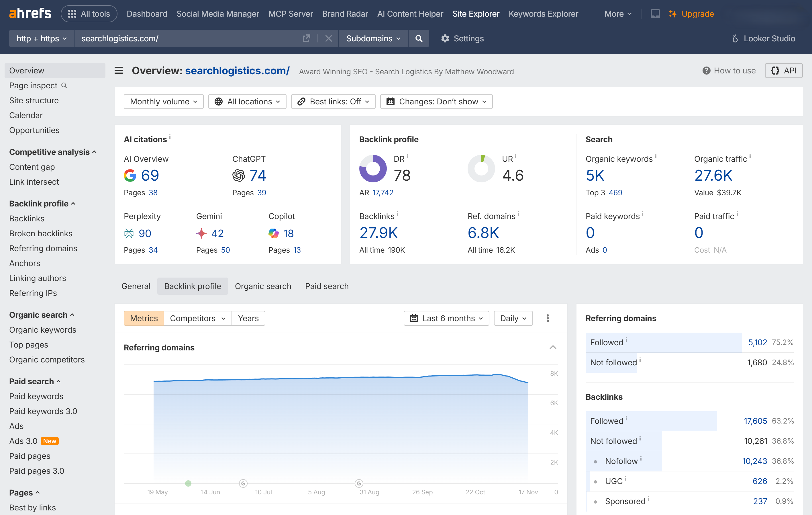Open the kebab menu next to Daily selector
The height and width of the screenshot is (515, 812).
tap(548, 318)
